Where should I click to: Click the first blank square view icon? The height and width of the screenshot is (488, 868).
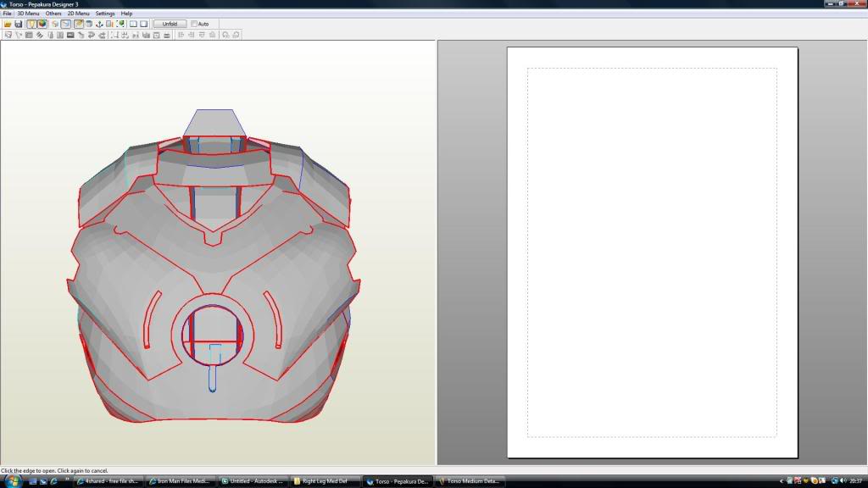pos(133,24)
